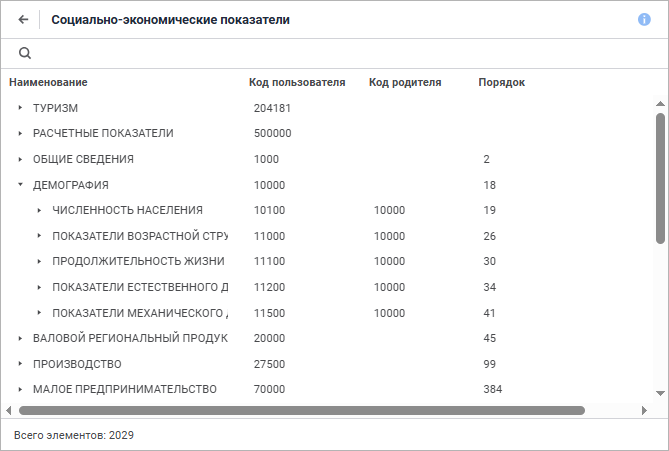Expand ВАЛОВОЙ РЕГИОНАЛЬНЫЙ ПРОДУК node

20,338
